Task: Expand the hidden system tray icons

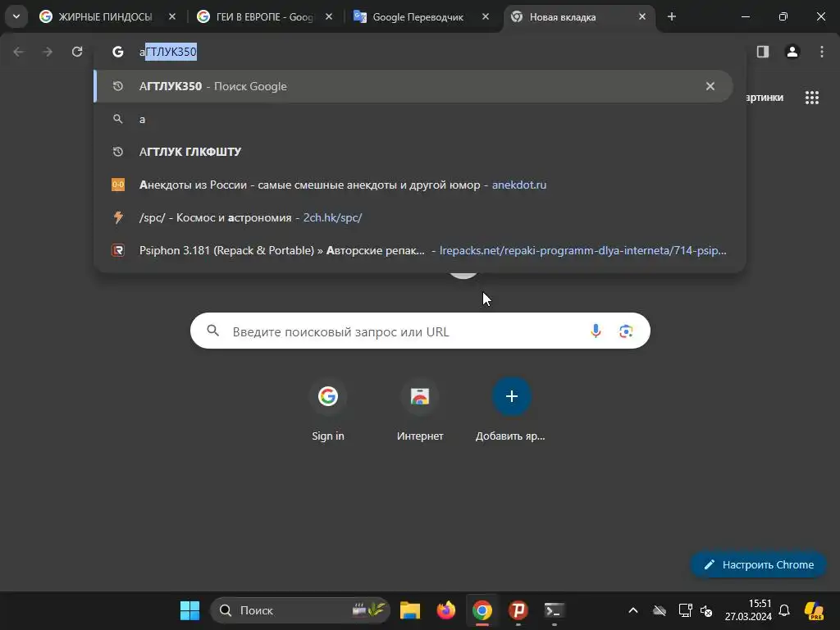Action: [632, 610]
